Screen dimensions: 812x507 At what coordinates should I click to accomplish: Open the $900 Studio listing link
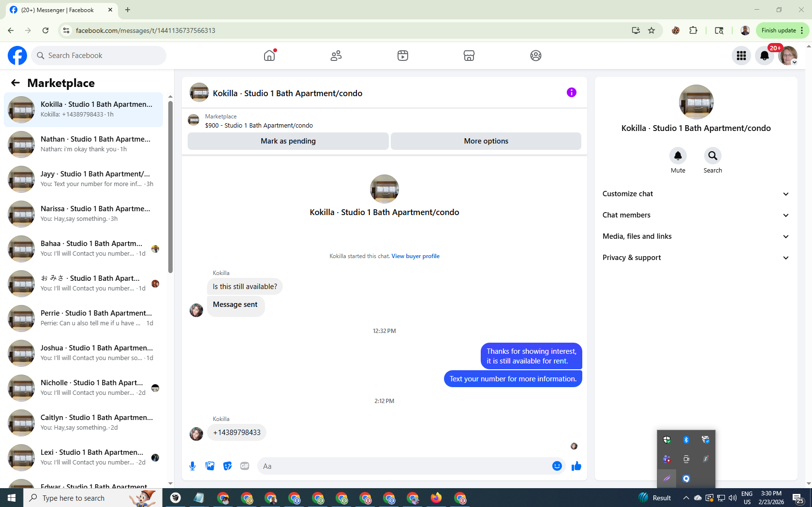(259, 126)
